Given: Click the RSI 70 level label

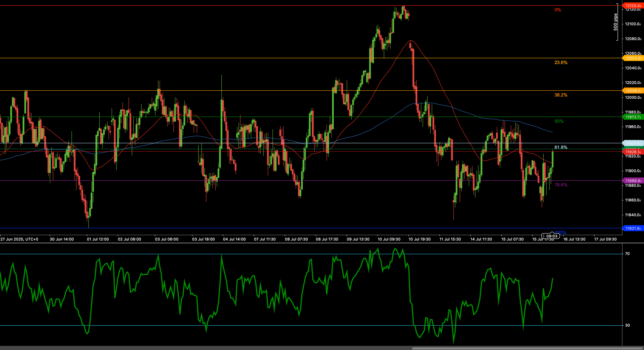Looking at the screenshot, I should [x=627, y=254].
